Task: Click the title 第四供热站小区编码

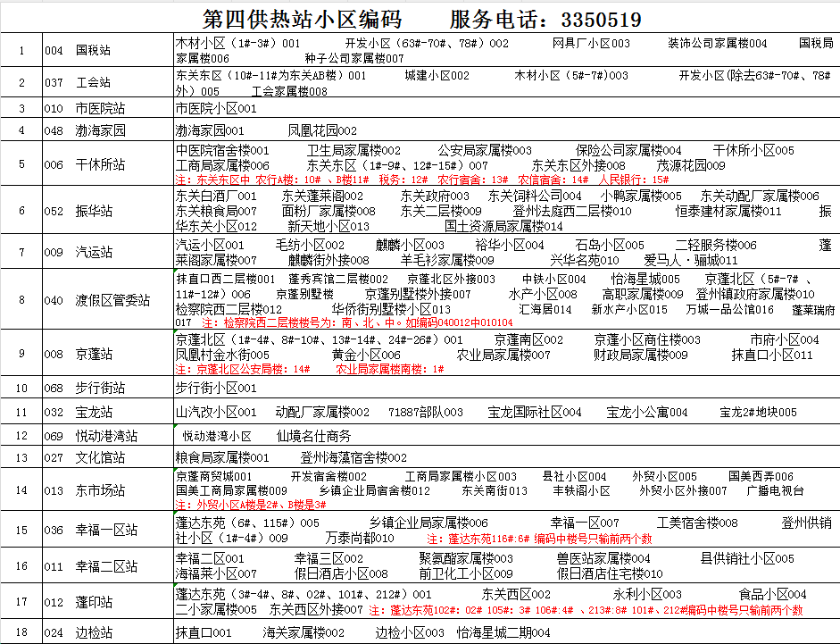Action: click(x=302, y=19)
